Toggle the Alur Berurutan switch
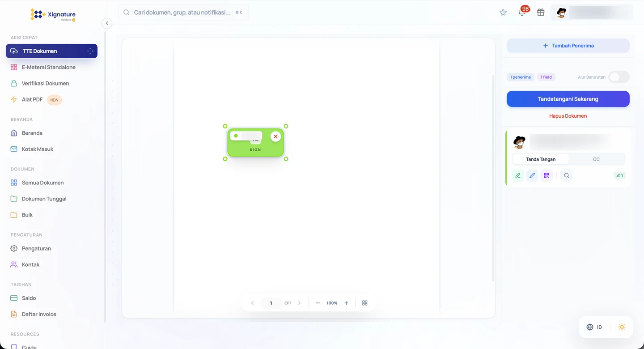The image size is (644, 349). pyautogui.click(x=619, y=77)
